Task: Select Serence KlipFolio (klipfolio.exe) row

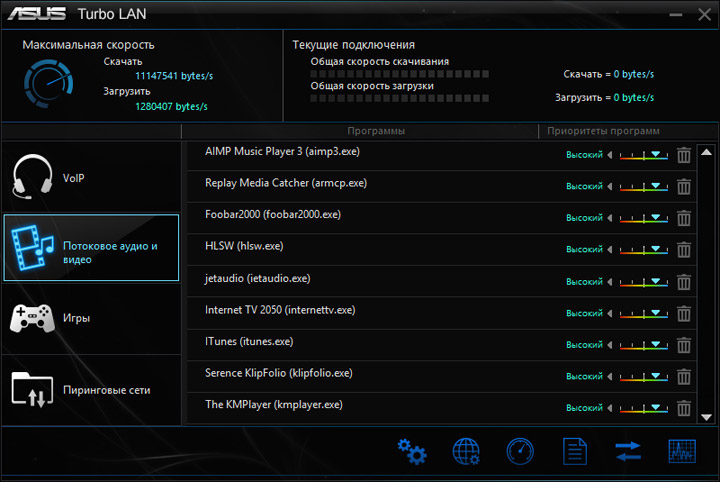Action: [x=442, y=376]
